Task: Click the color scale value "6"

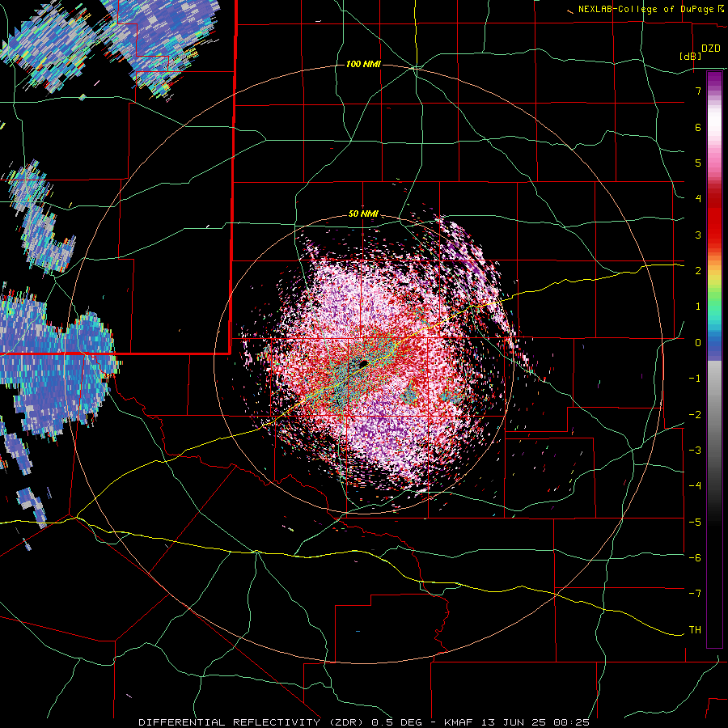Action: coord(698,127)
